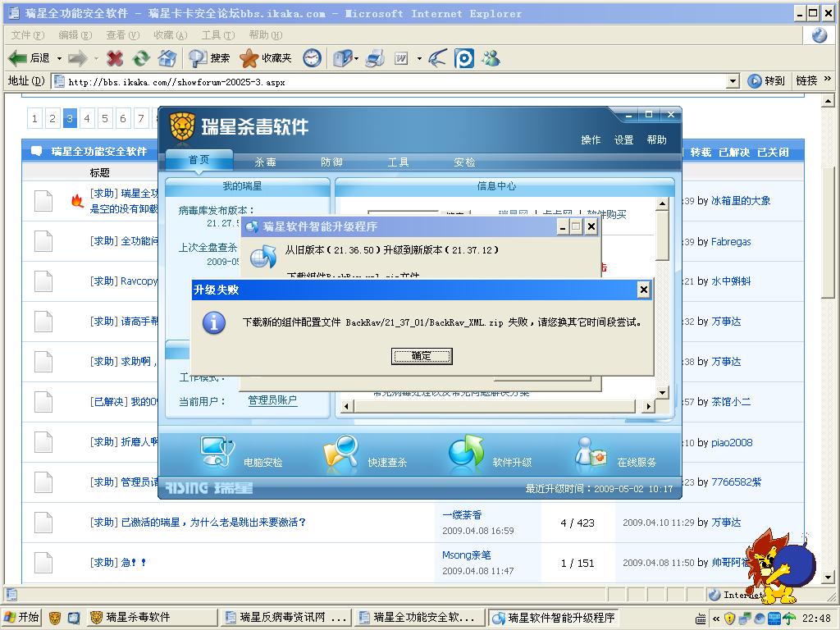
Task: Open user profile 一缕茶香
Action: point(462,515)
